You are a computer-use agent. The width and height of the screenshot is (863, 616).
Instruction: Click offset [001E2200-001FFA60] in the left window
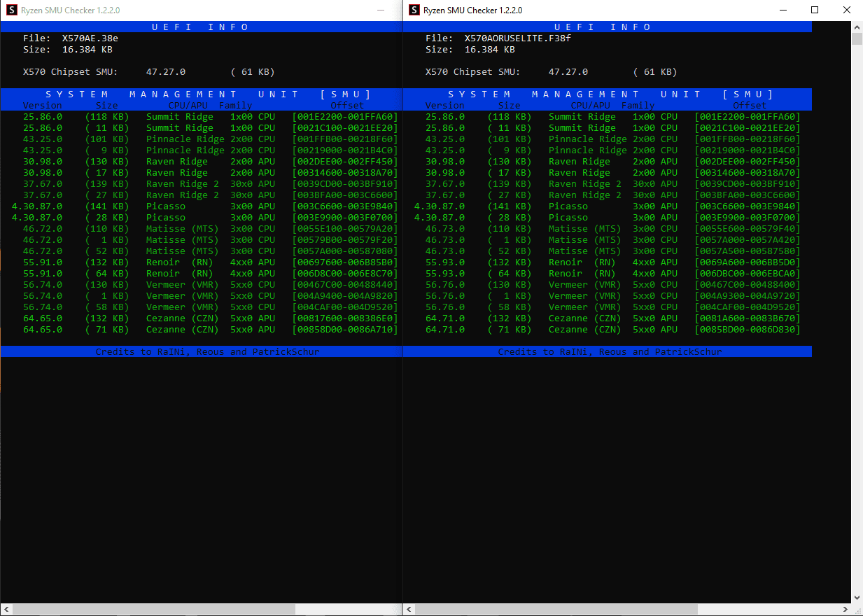[x=345, y=117]
